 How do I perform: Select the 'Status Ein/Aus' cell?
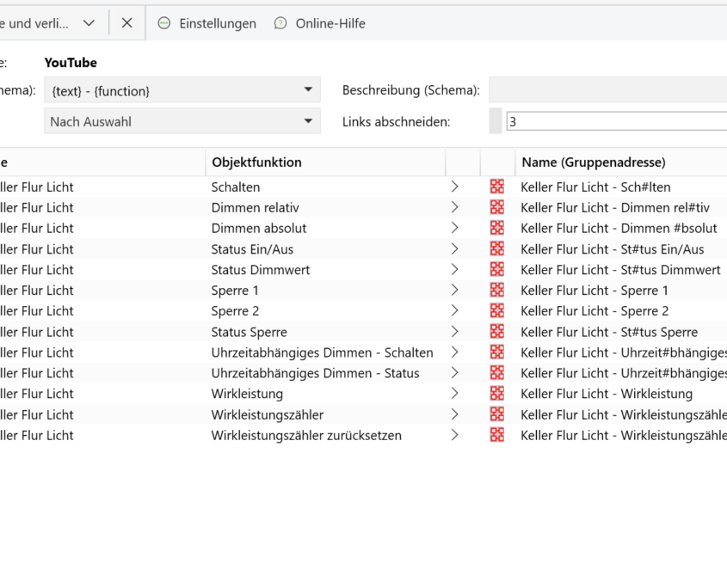coord(252,249)
